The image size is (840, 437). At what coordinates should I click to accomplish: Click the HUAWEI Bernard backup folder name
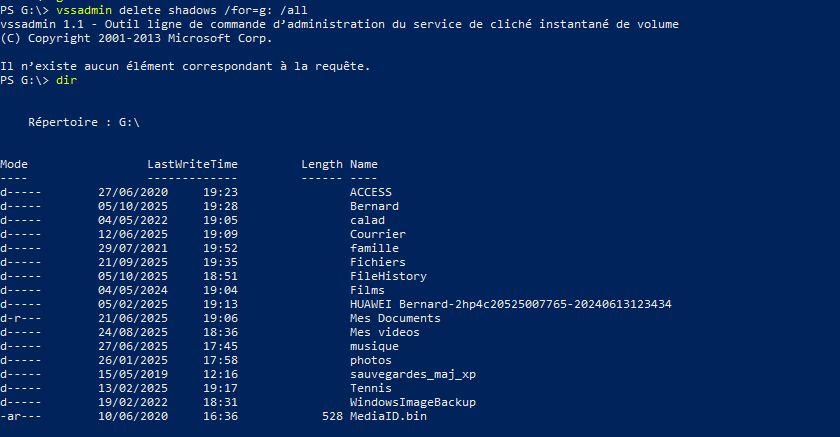510,304
